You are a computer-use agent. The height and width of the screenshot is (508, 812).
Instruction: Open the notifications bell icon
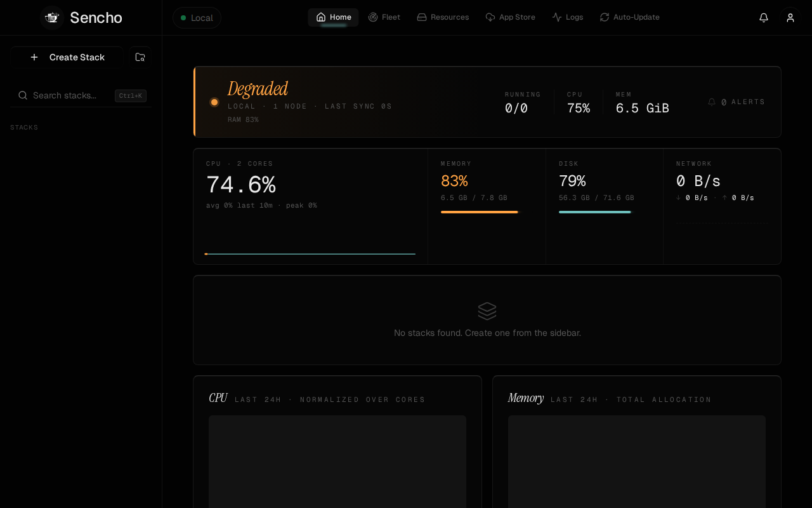click(764, 18)
